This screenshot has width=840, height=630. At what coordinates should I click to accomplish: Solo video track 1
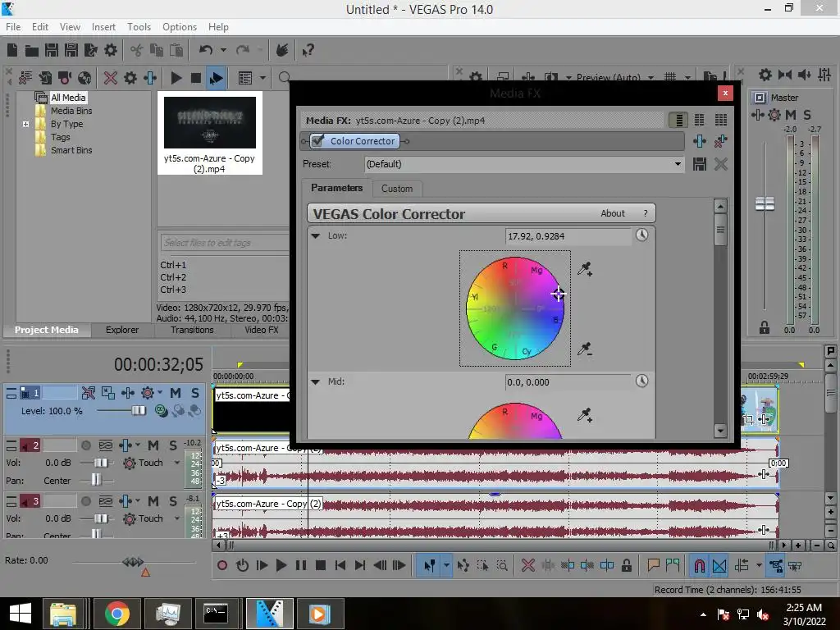(195, 393)
